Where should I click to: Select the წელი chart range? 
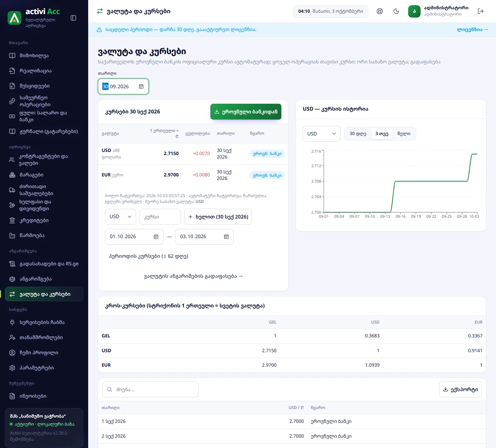point(404,134)
